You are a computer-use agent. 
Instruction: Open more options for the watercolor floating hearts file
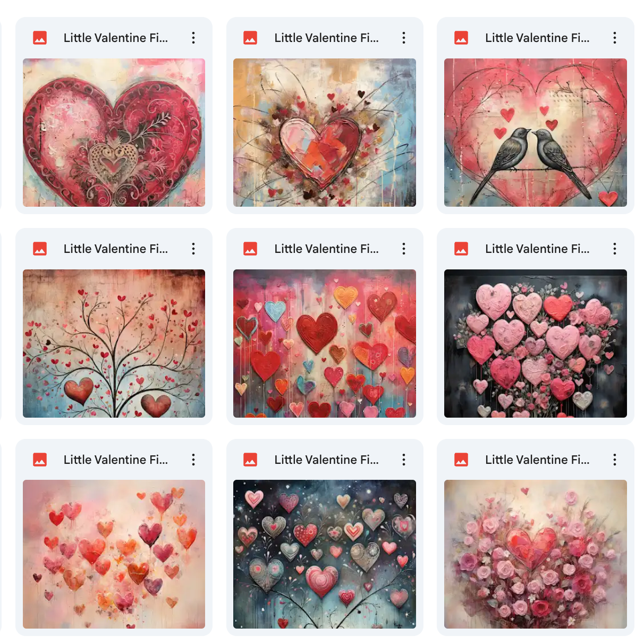tap(193, 460)
